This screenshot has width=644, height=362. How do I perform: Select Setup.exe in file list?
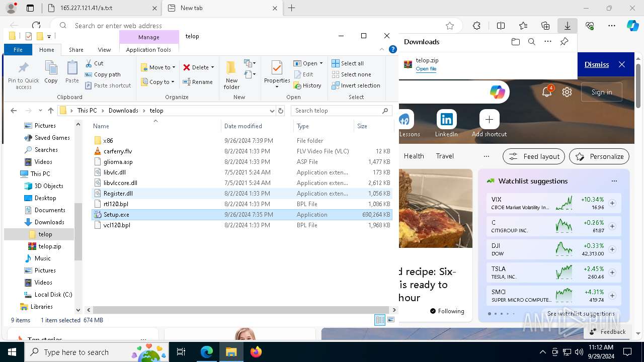coord(242,215)
